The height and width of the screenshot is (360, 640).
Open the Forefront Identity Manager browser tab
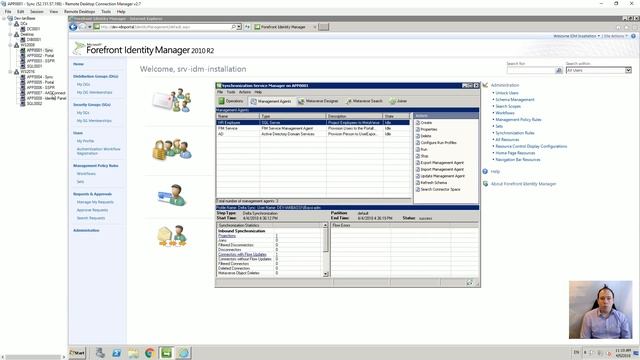pos(285,27)
